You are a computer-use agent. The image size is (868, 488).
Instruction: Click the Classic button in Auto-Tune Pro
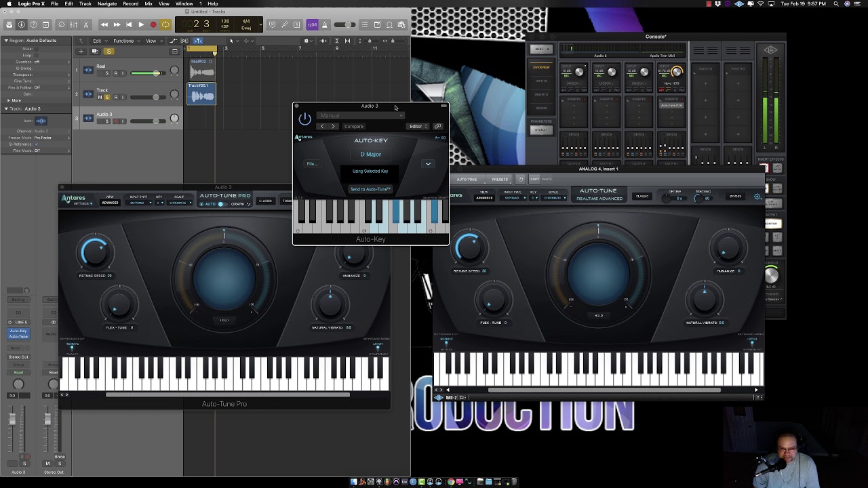(265, 201)
